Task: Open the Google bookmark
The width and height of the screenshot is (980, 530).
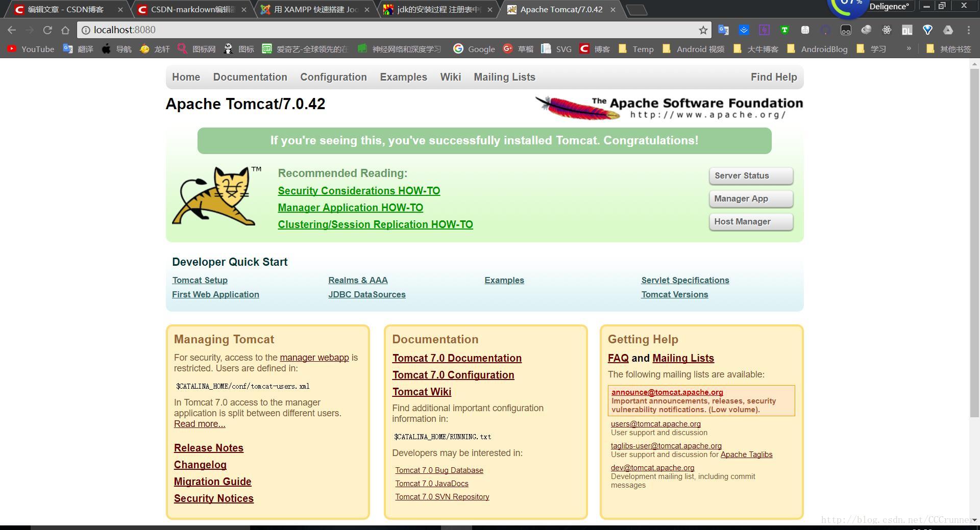Action: (474, 49)
